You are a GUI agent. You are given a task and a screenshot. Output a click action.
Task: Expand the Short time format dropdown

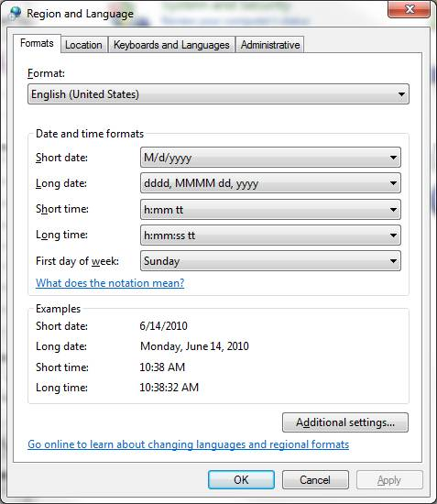tap(270, 210)
